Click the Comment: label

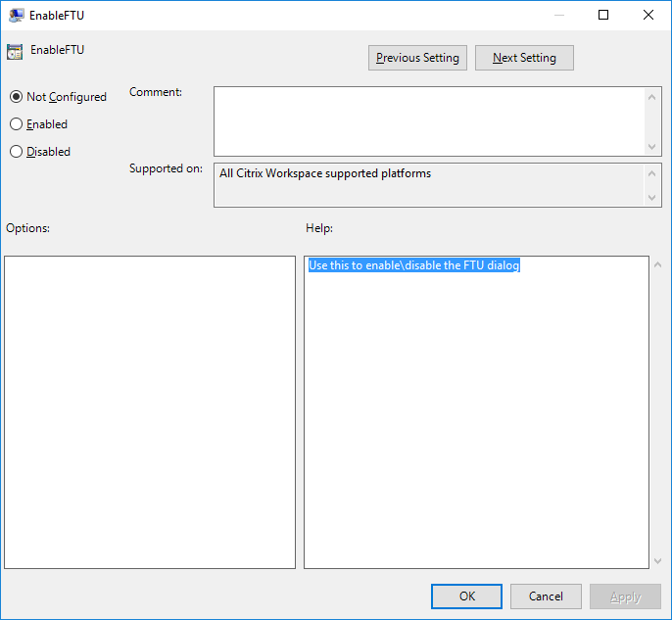156,92
